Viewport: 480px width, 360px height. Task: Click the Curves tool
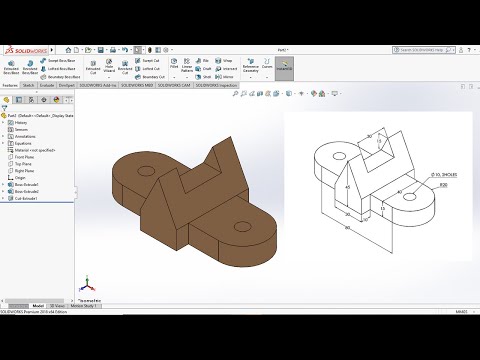point(267,64)
